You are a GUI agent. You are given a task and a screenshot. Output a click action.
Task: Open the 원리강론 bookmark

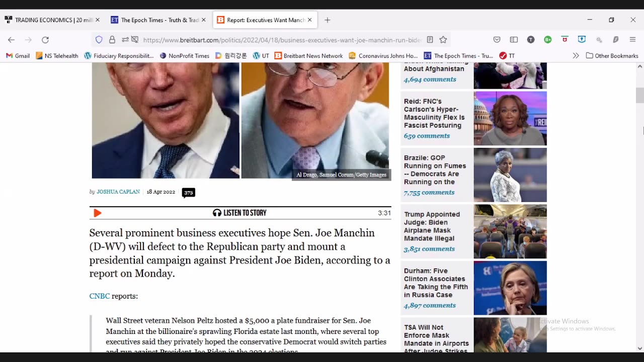tap(231, 56)
